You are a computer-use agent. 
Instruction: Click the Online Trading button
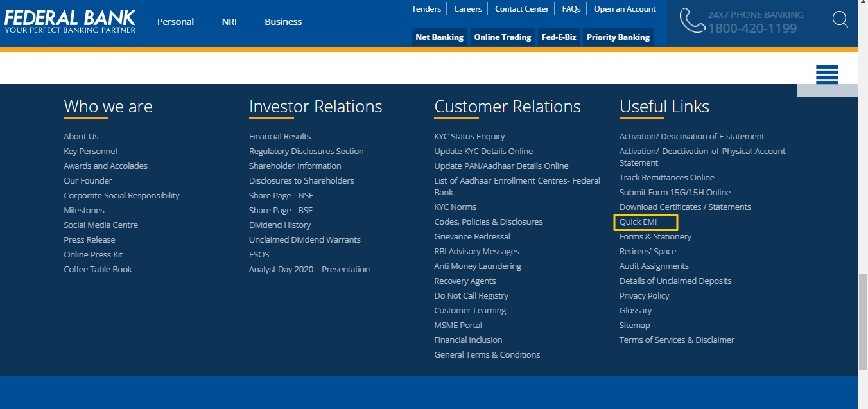click(x=503, y=37)
